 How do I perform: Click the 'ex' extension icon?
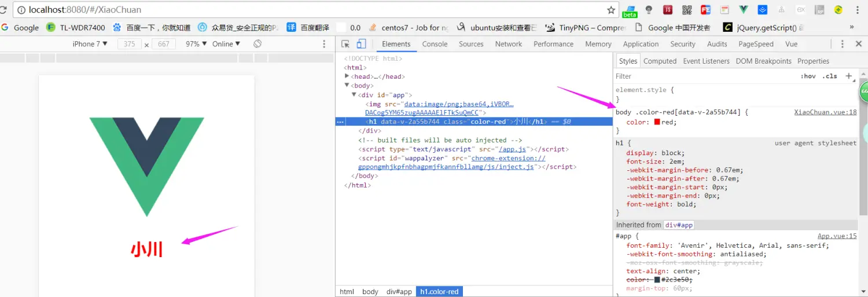tap(801, 10)
